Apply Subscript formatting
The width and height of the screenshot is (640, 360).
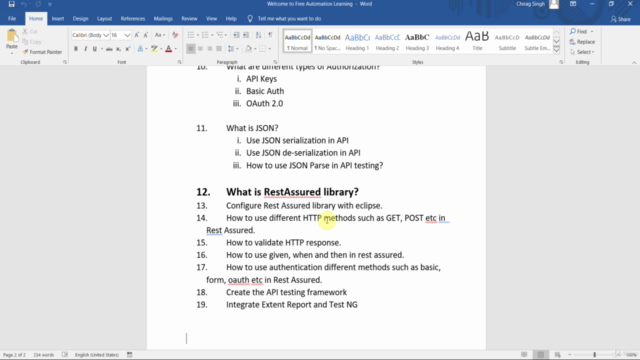click(118, 49)
